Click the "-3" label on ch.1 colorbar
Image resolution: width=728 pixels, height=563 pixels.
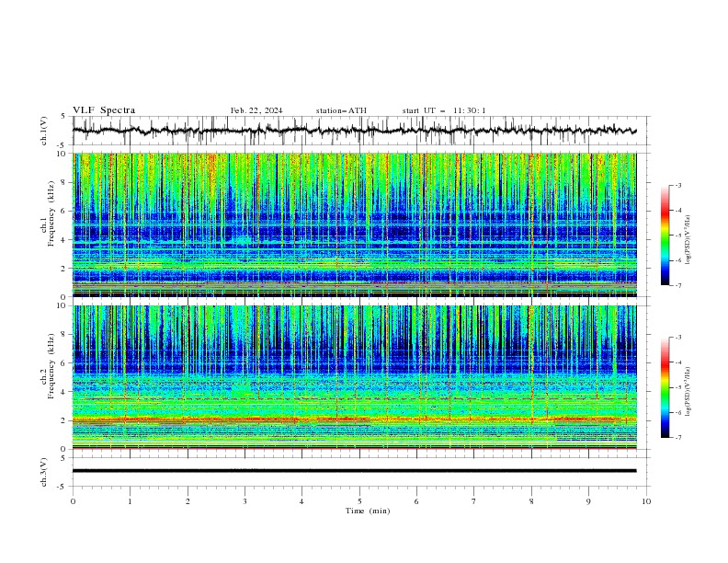pyautogui.click(x=678, y=185)
